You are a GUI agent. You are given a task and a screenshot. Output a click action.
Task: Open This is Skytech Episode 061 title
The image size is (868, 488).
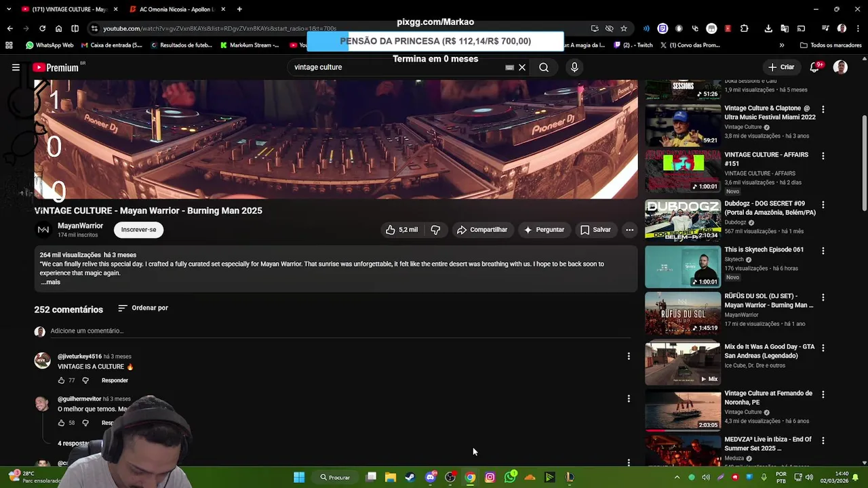[764, 249]
